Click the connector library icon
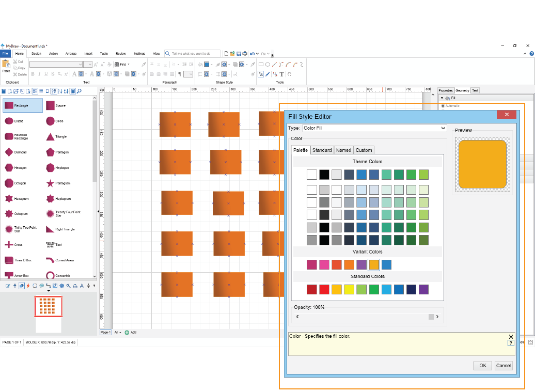Image resolution: width=535 pixels, height=392 pixels. pyautogui.click(x=48, y=286)
